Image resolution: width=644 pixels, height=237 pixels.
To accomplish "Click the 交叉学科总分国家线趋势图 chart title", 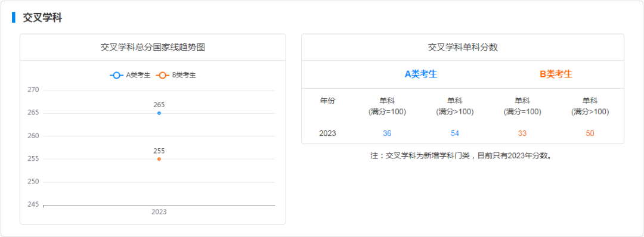I will (x=153, y=47).
